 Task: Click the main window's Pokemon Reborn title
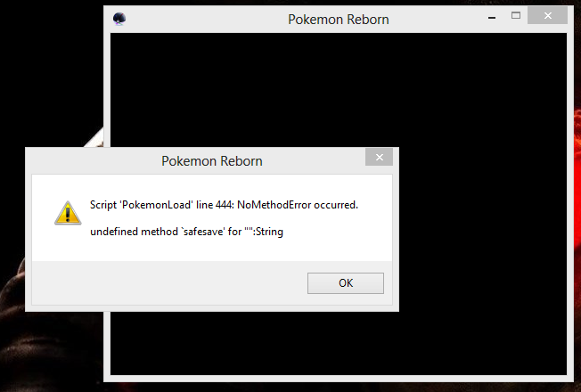pos(338,19)
